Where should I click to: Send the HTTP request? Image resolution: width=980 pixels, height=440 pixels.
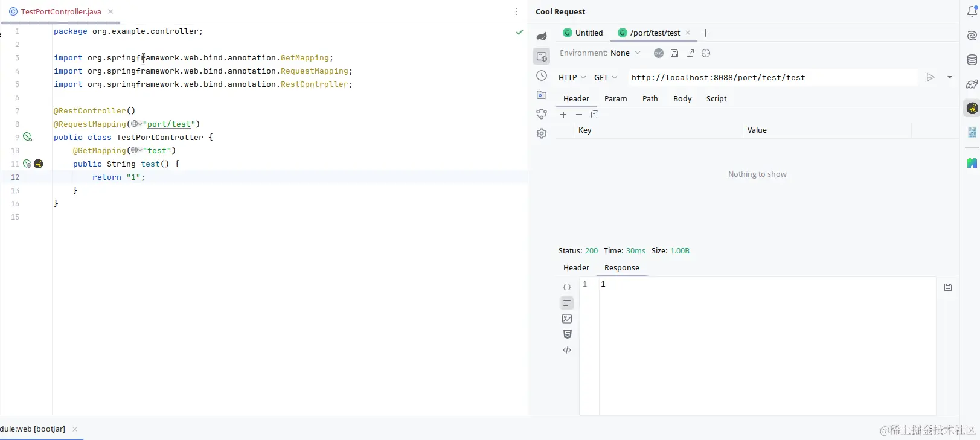(x=930, y=77)
